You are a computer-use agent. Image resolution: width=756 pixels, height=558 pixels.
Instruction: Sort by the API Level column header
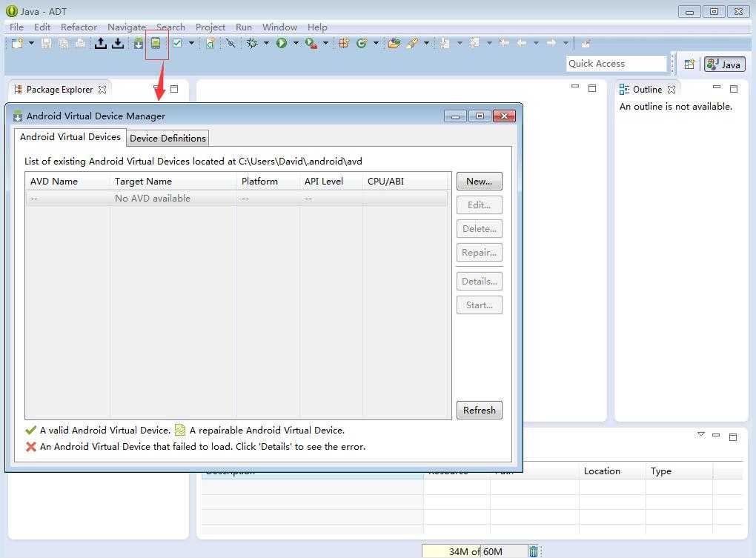click(x=331, y=182)
